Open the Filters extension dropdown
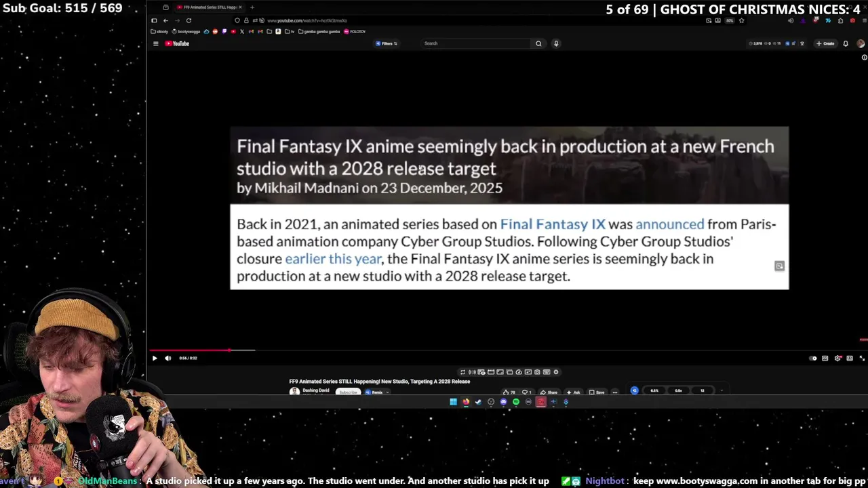 pos(387,43)
